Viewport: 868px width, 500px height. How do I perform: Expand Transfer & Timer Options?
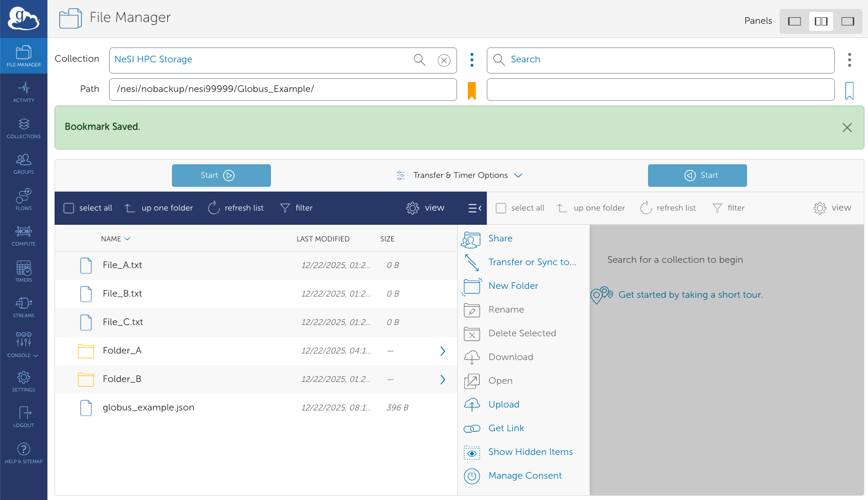point(459,175)
